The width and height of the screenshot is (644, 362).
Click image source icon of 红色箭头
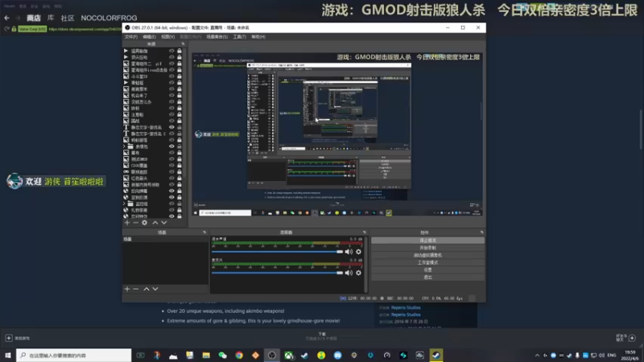[126, 178]
